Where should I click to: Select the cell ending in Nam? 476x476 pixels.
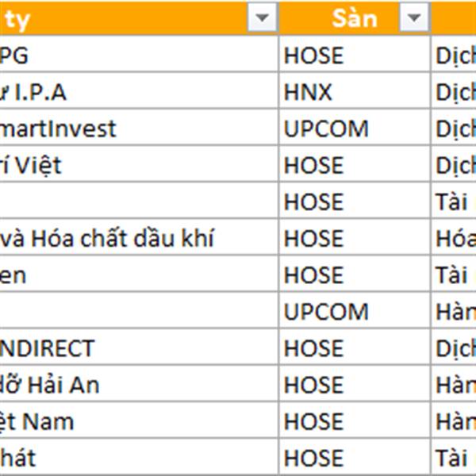[139, 420]
